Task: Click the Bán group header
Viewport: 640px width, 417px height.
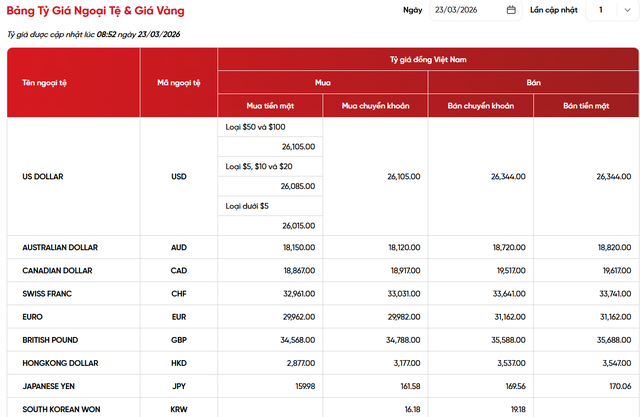Action: (x=533, y=82)
